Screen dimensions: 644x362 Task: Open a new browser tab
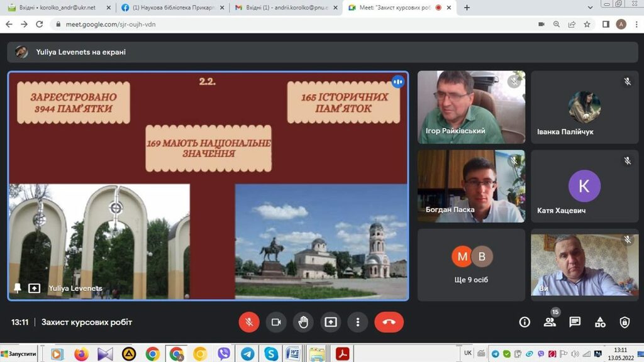tap(467, 8)
